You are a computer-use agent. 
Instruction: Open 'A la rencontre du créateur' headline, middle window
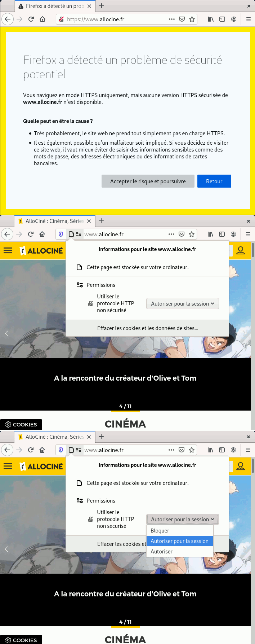click(x=125, y=378)
